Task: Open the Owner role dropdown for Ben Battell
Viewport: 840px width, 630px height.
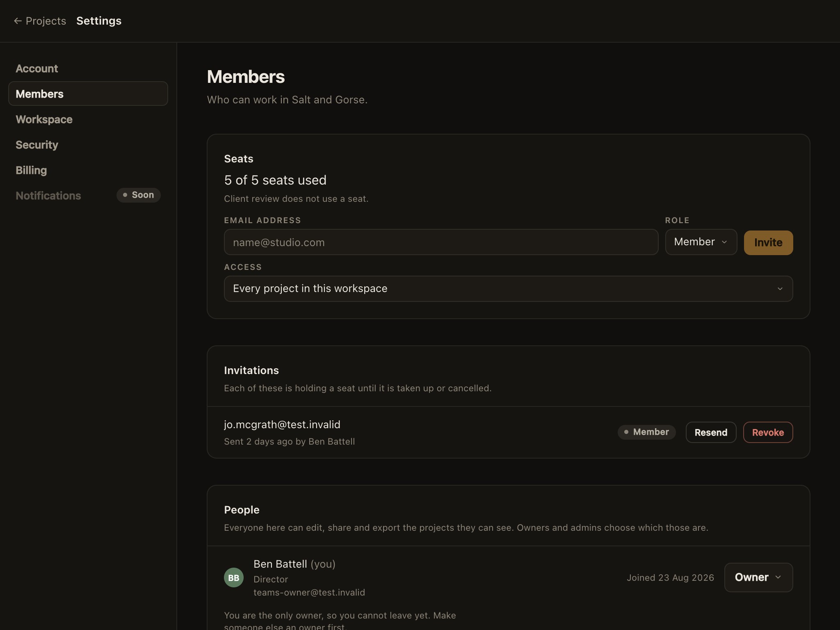Action: (758, 577)
